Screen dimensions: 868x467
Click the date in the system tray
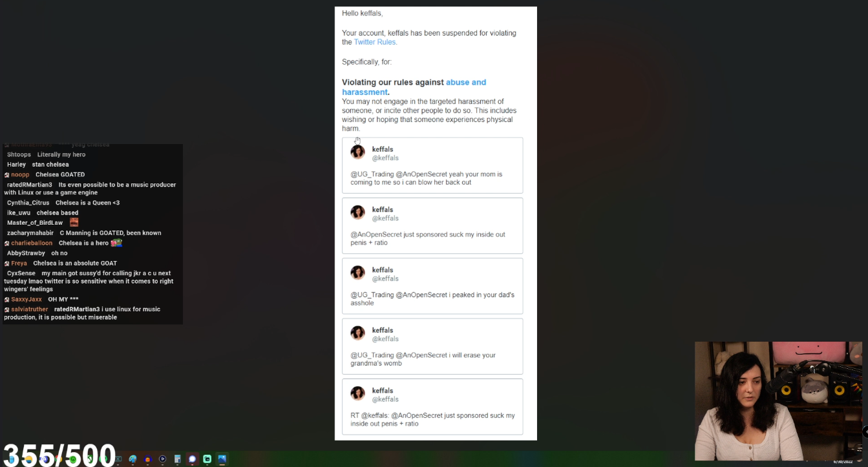(x=843, y=462)
